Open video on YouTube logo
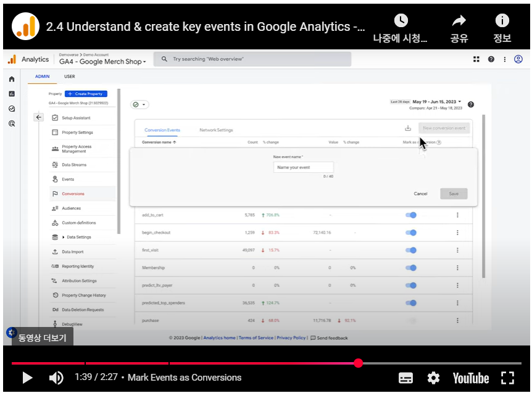 471,378
